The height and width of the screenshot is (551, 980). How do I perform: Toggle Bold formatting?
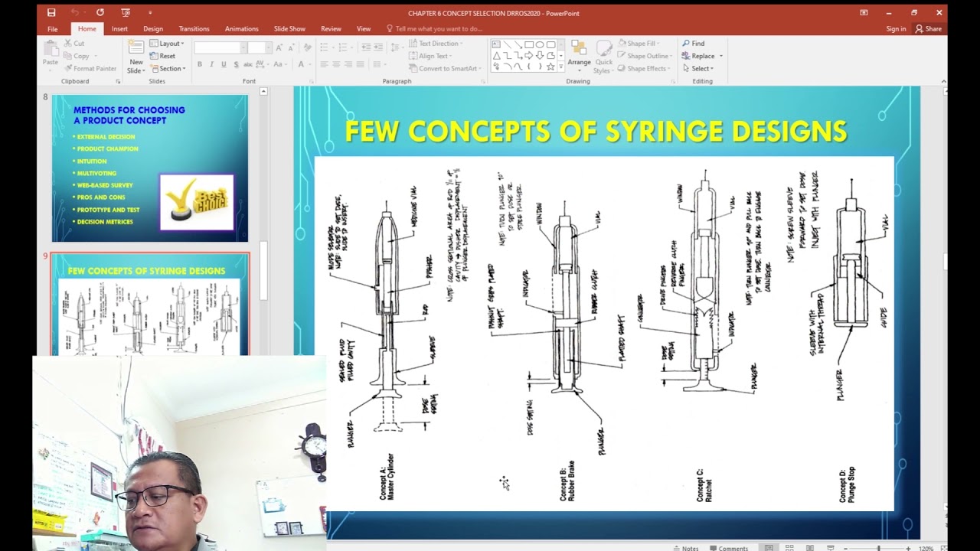(x=200, y=64)
